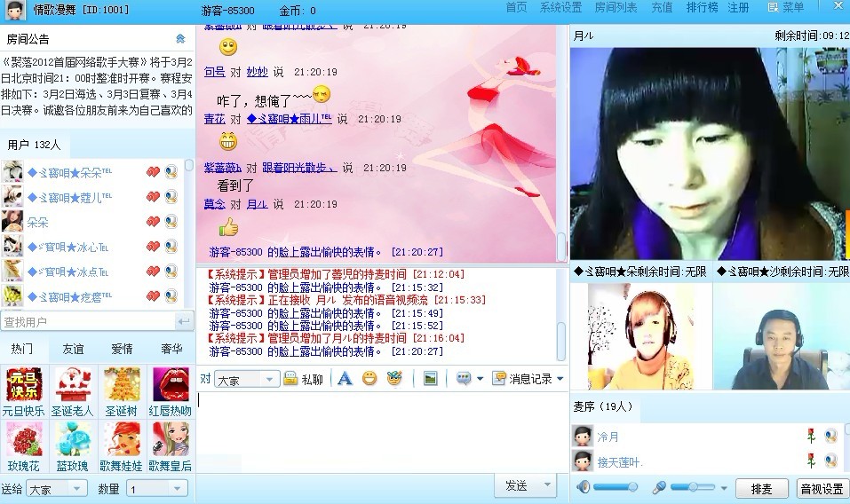This screenshot has width=850, height=504.
Task: Click the 青花 username link in chat
Action: click(214, 119)
